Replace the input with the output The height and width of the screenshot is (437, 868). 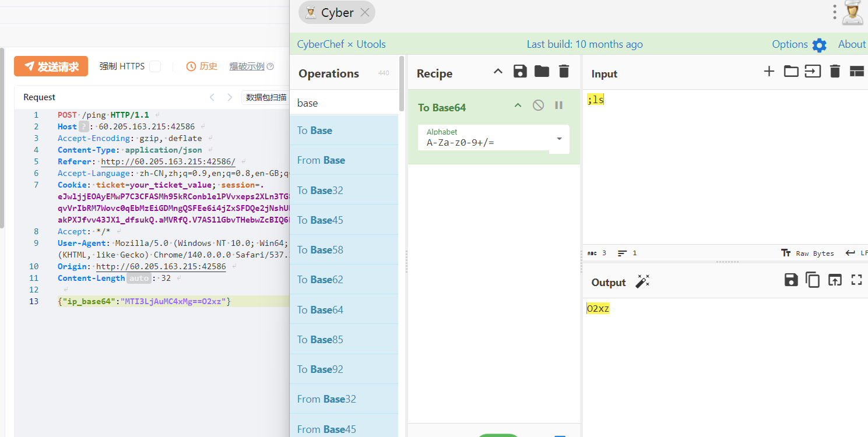[x=835, y=280]
